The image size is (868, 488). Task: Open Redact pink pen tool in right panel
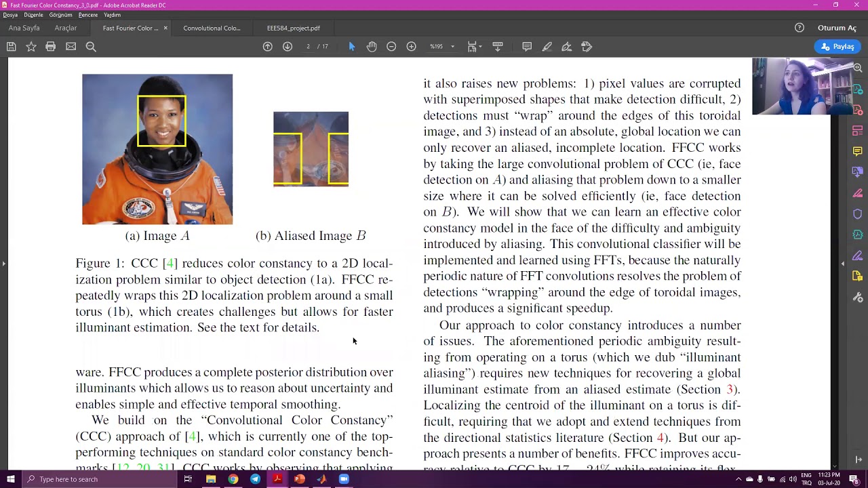(x=858, y=193)
